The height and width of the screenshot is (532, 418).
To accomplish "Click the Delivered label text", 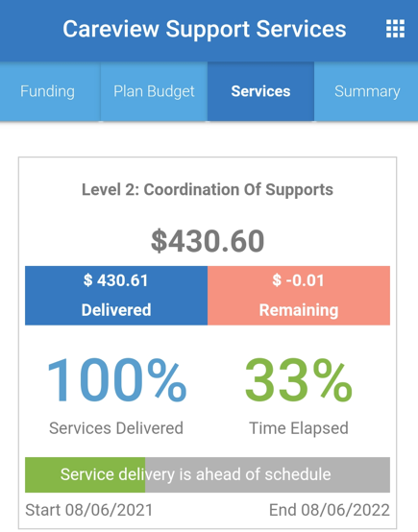I will coord(116,310).
